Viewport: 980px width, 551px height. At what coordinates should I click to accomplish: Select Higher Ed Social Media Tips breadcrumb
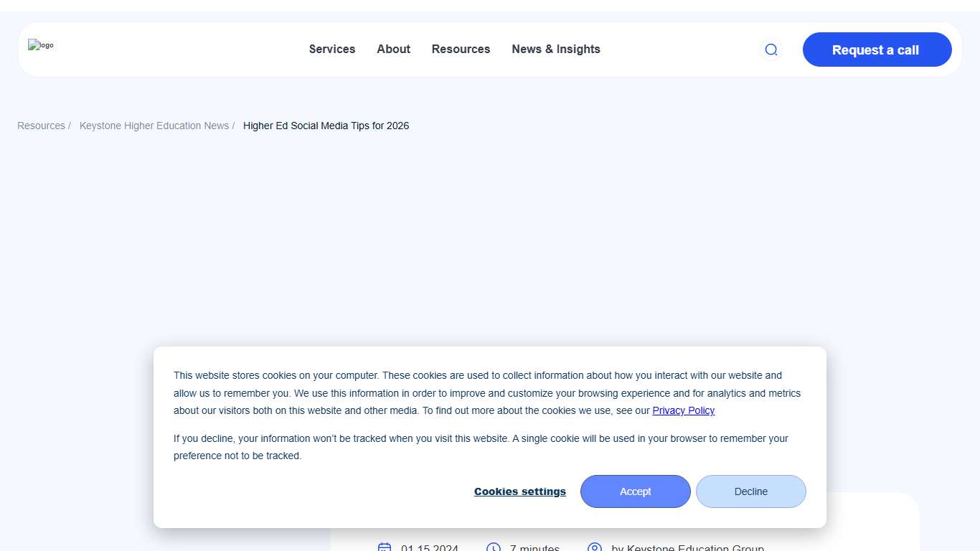(326, 126)
